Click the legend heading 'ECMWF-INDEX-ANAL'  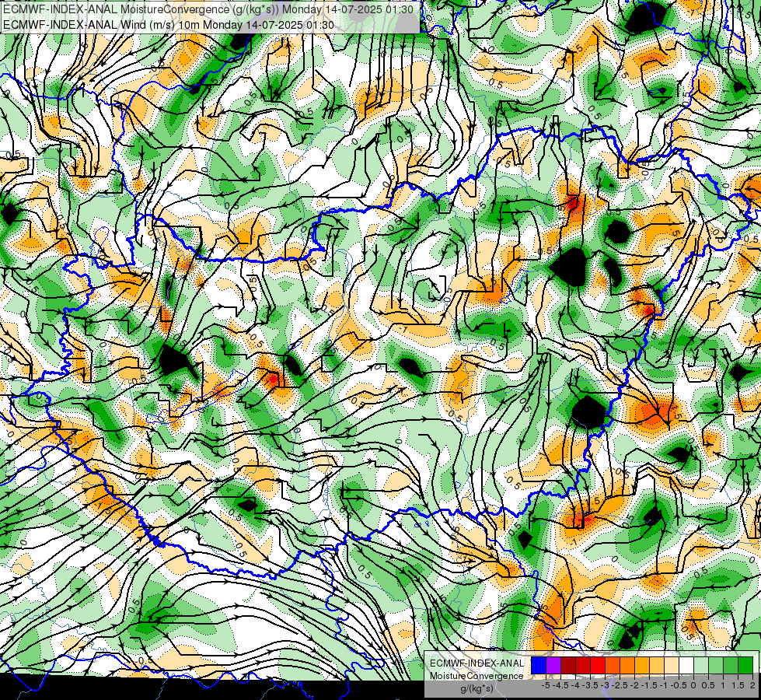click(476, 663)
